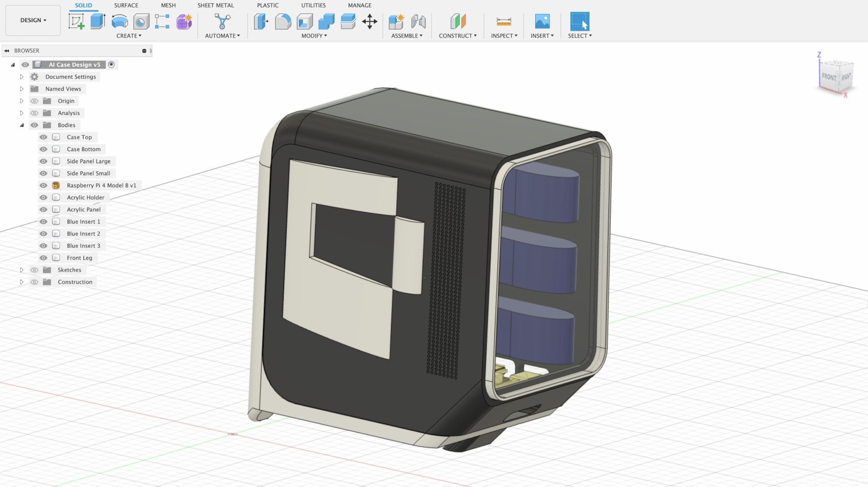Hide the Case Top body

pyautogui.click(x=43, y=137)
